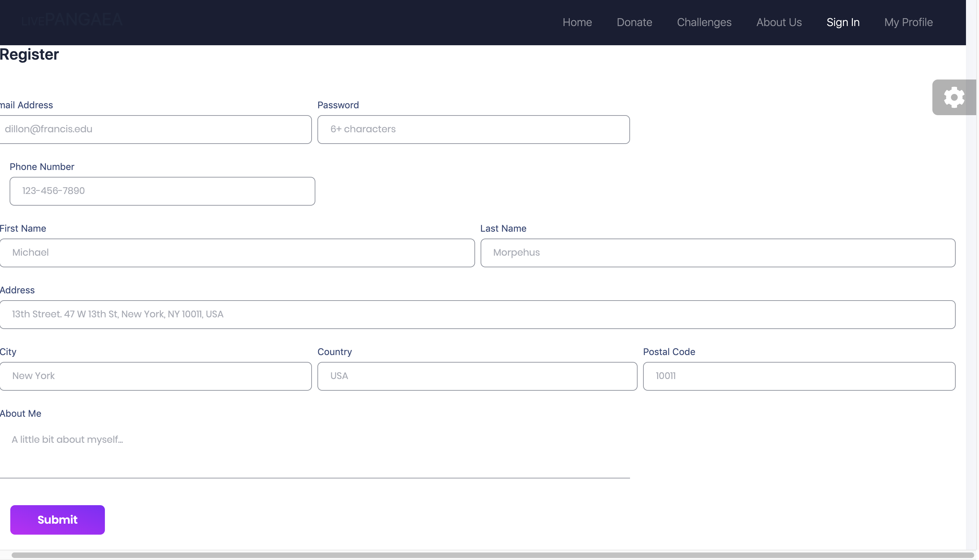Open the About Us page
979x560 pixels.
coord(778,22)
